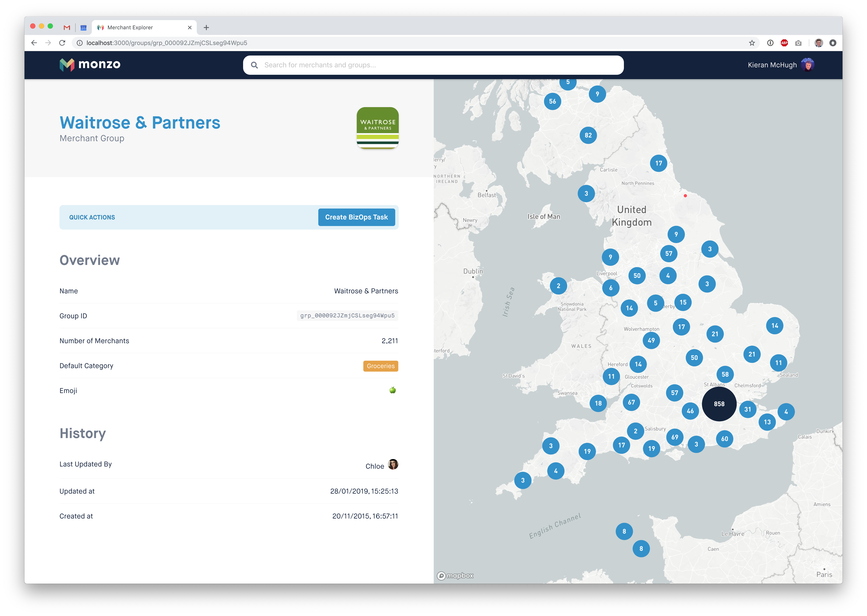The image size is (867, 616).
Task: Click Chloe's avatar in History
Action: (x=393, y=464)
